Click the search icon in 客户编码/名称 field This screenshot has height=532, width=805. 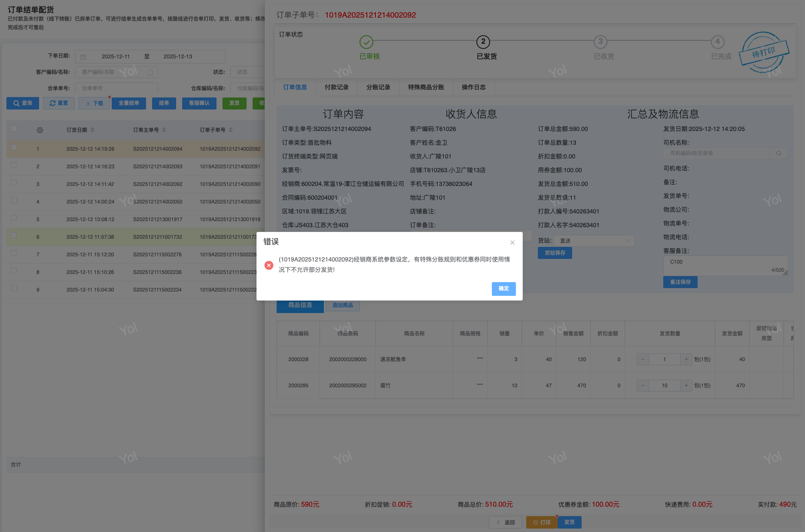coord(149,72)
